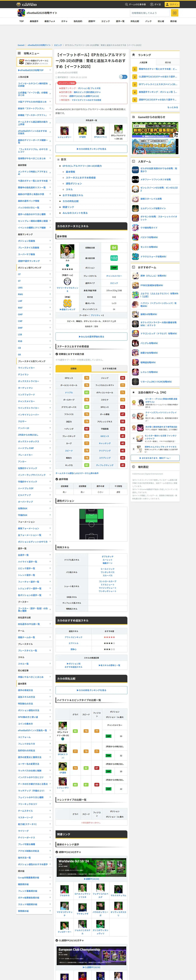Expand the チャンスメイカー sidebar item
Image resolution: width=196 pixels, height=980 pixels.
click(34, 401)
